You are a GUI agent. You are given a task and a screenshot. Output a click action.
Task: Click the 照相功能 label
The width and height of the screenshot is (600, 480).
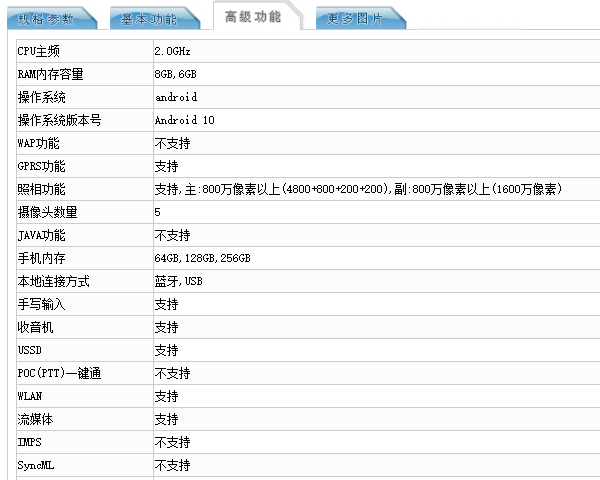41,189
